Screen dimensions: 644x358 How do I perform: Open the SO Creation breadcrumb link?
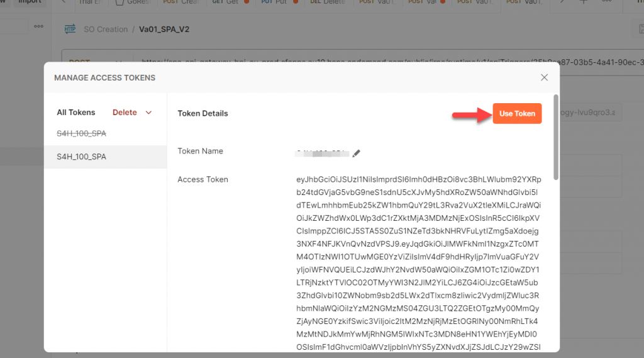[x=106, y=29]
